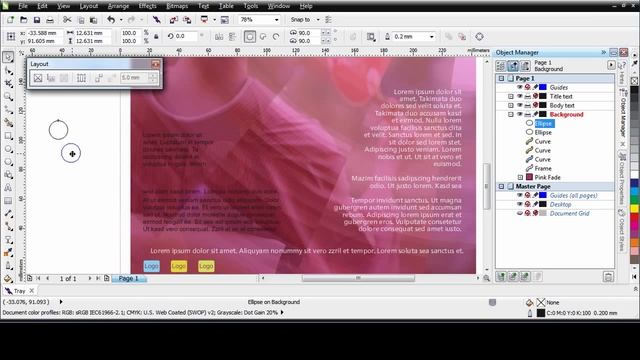Viewport: 640px width, 360px height.
Task: Toggle visibility of the Desktop layer
Action: click(520, 204)
